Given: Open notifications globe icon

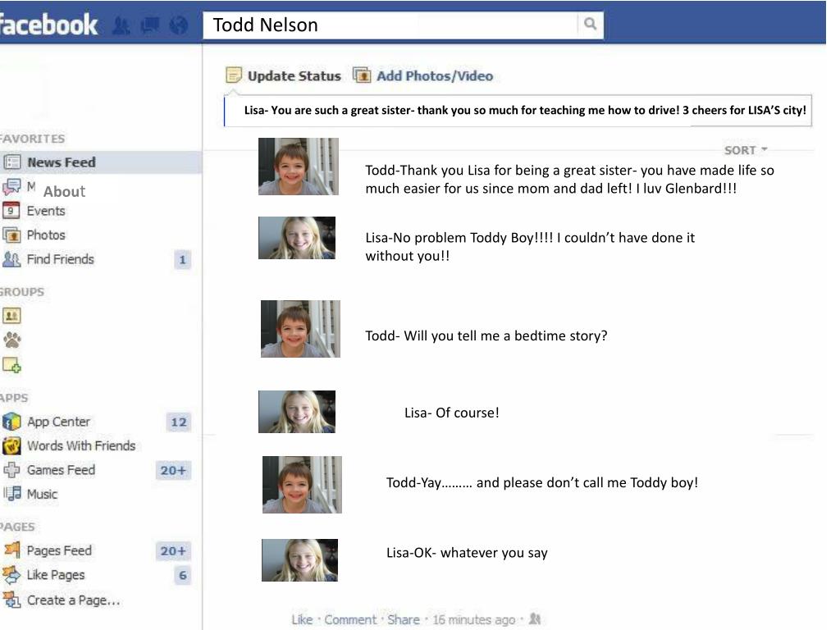Looking at the screenshot, I should [x=179, y=25].
